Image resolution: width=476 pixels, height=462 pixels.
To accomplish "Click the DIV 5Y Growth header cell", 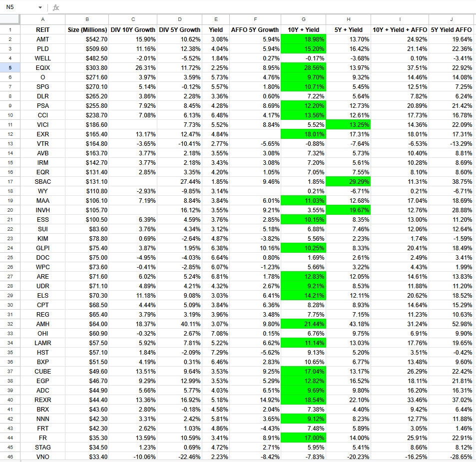I will (x=180, y=30).
